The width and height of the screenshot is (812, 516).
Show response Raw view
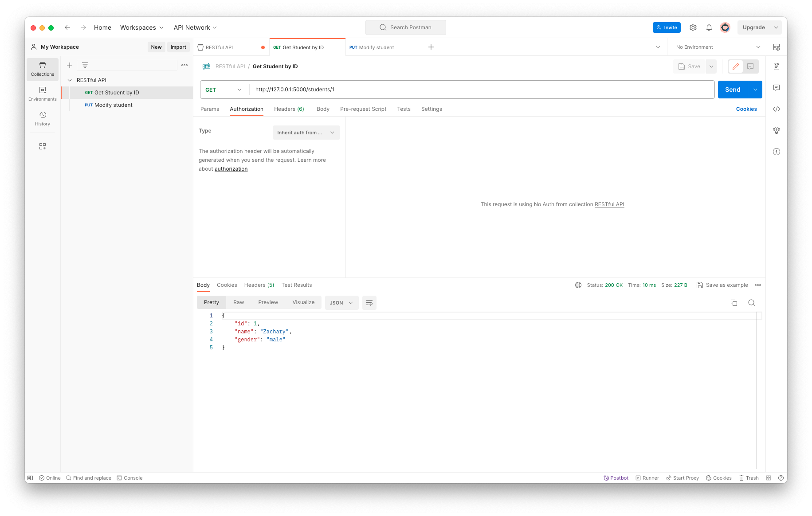(x=239, y=302)
